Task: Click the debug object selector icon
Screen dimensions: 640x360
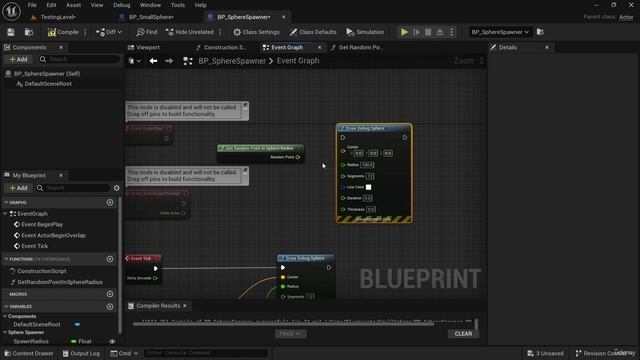Action: click(x=540, y=32)
